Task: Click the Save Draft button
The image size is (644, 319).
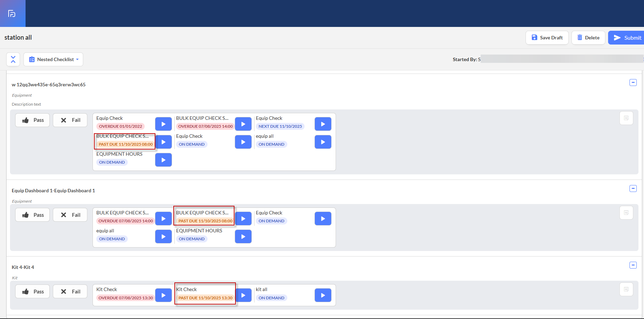Action: [x=547, y=38]
